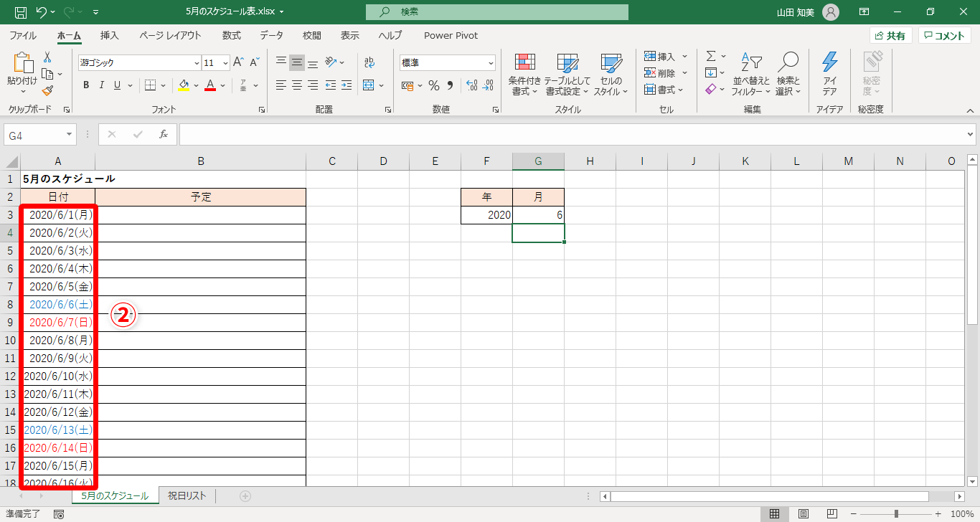
Task: Click the Save icon in the title bar
Action: click(21, 12)
